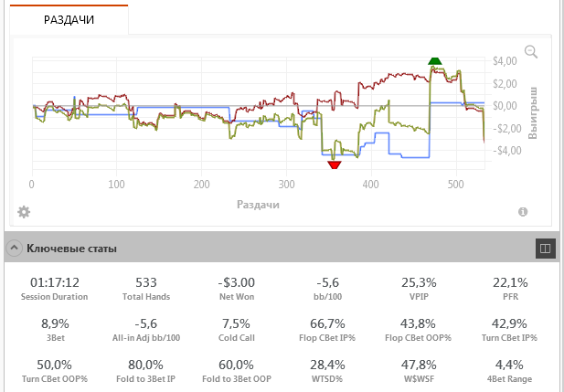Select the VPIP stat cell
The height and width of the screenshot is (392, 564).
coord(418,288)
